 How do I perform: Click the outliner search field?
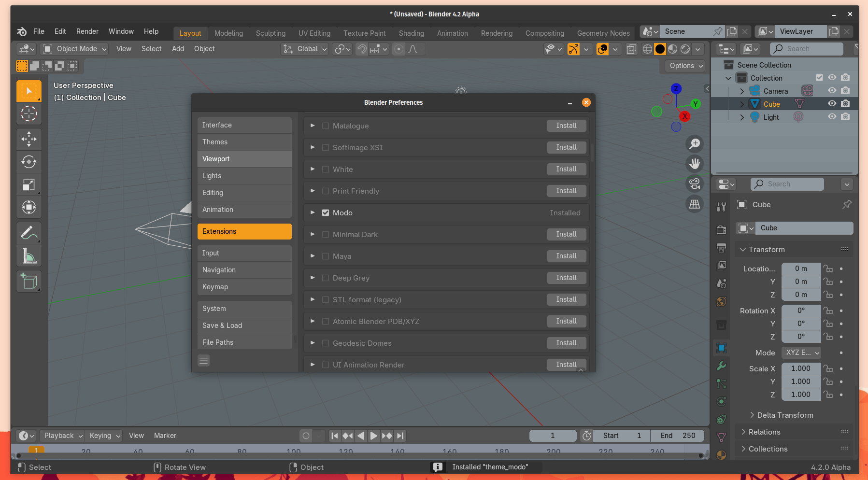807,49
